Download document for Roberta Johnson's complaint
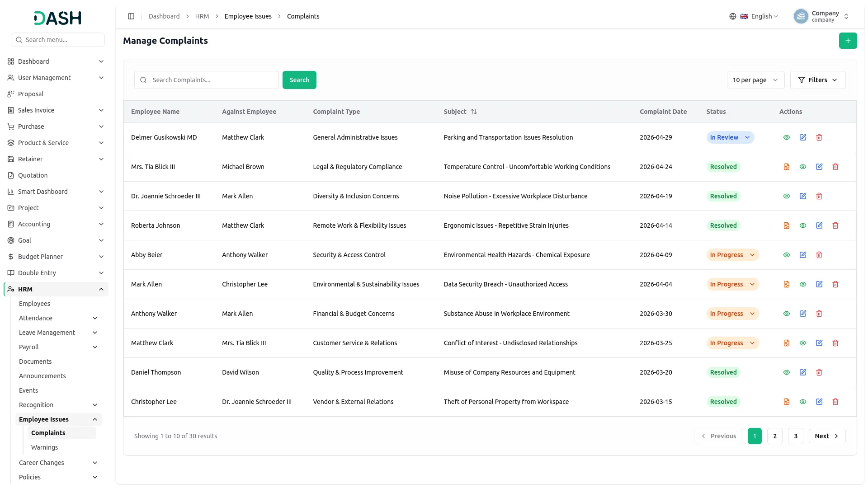 tap(786, 225)
